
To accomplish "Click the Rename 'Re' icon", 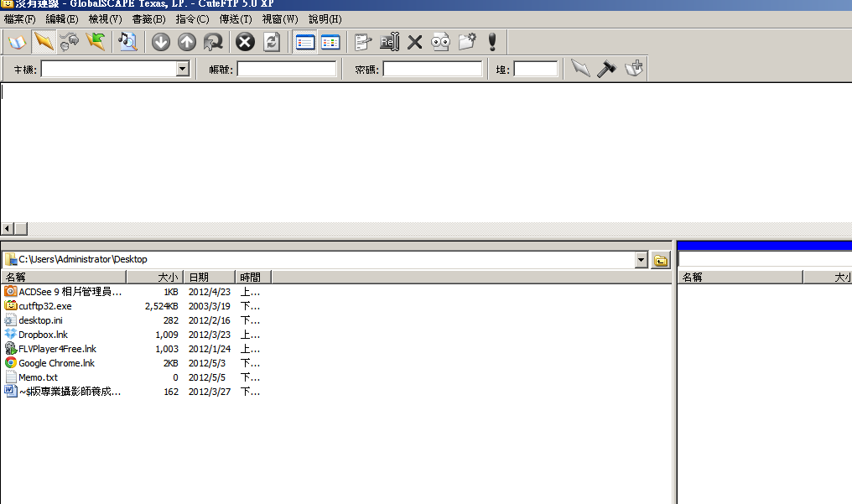I will tap(389, 42).
